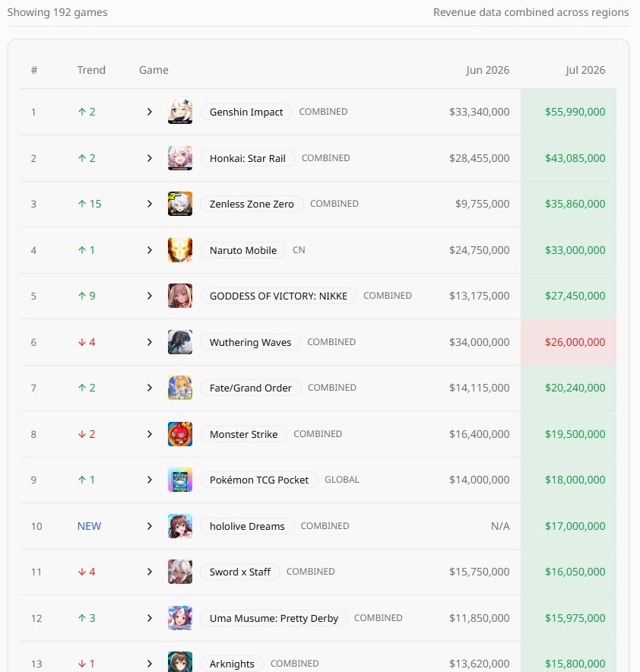Click the Trend column header

pyautogui.click(x=91, y=70)
